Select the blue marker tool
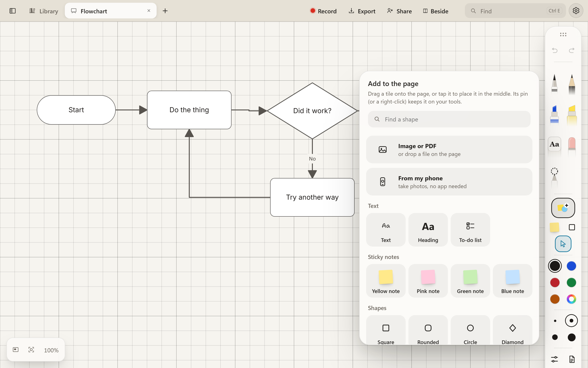 tap(554, 115)
